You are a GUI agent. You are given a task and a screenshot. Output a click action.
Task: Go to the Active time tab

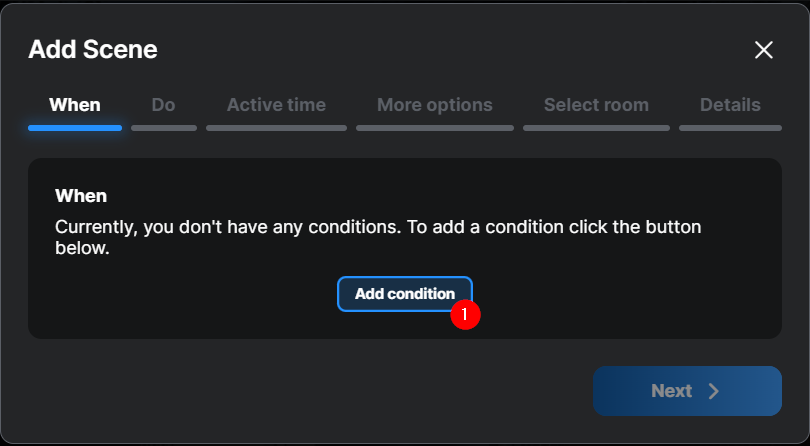coord(276,105)
